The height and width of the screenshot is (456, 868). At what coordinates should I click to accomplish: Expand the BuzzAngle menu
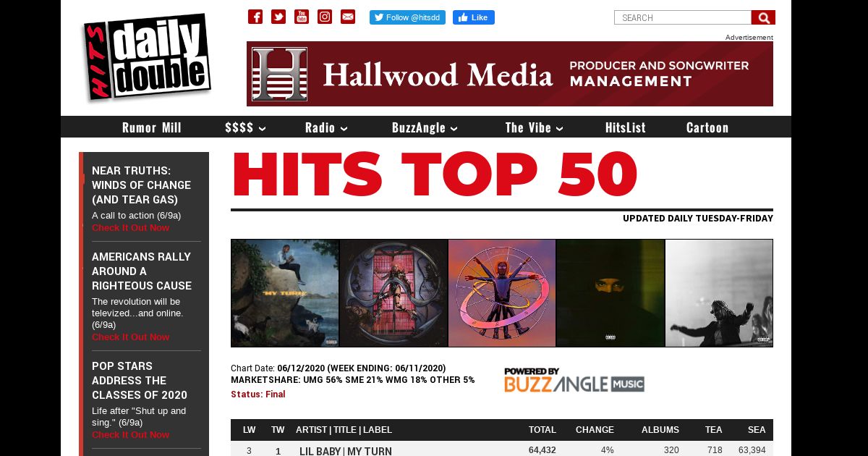pos(425,127)
